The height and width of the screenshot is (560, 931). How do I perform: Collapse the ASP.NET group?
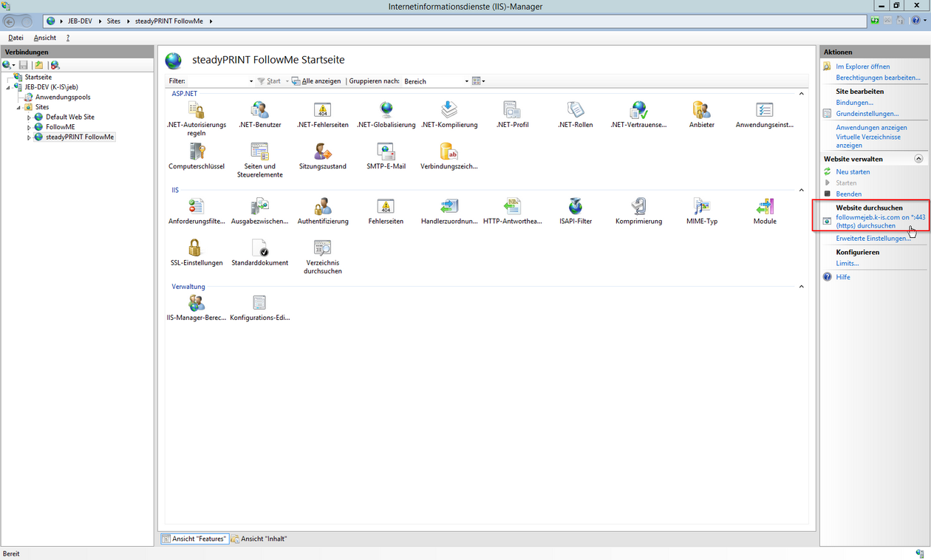pos(802,94)
